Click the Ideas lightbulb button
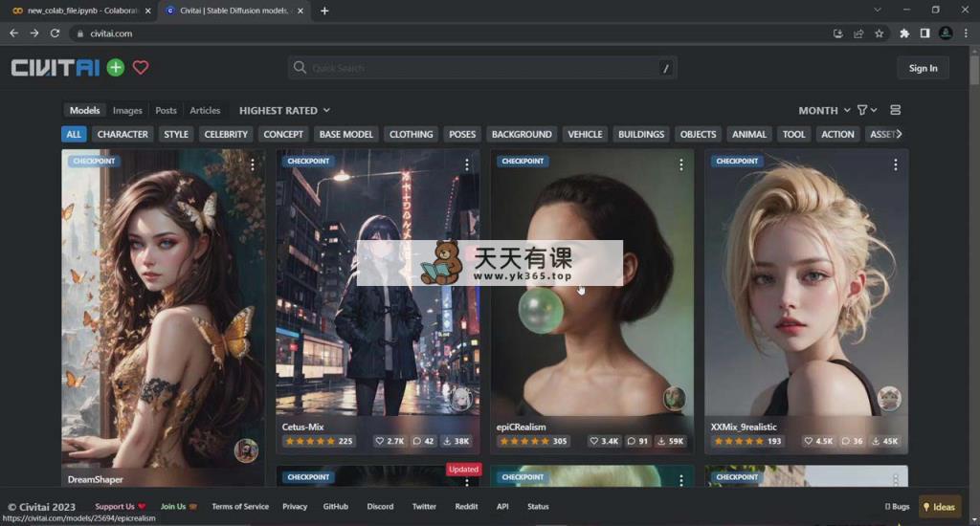 coord(940,507)
